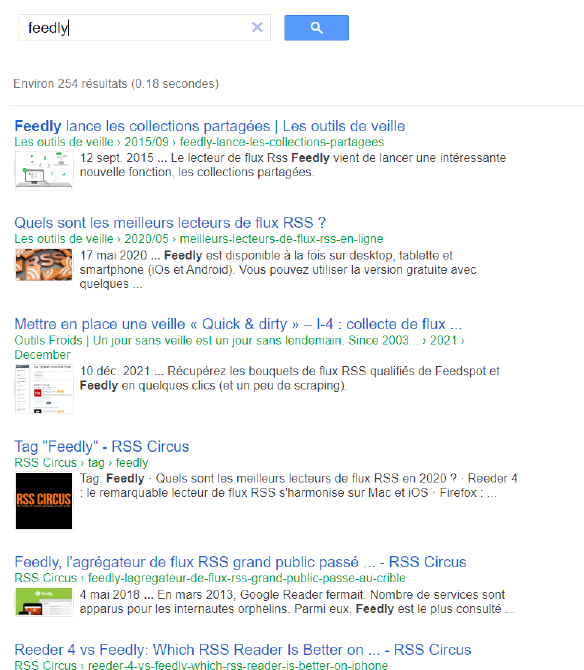Click 'feedly-lagregateur-de-flux-rss-grand-public-passe-au-crible' breadcrumb
This screenshot has height=670, width=584.
247,578
